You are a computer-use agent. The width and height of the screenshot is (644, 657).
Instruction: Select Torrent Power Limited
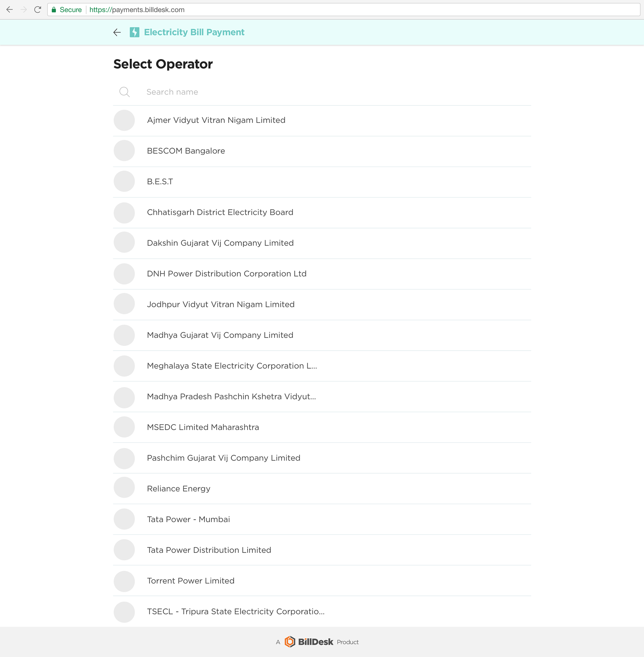[322, 581]
